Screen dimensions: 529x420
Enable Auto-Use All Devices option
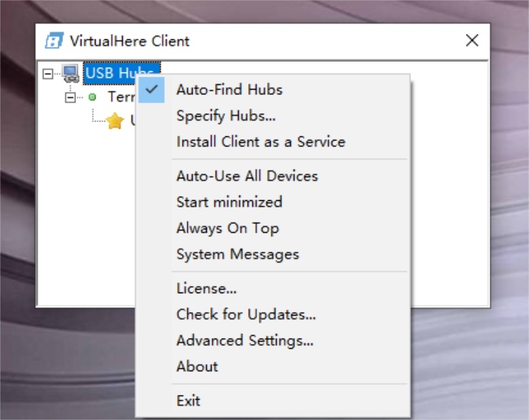coord(273,176)
